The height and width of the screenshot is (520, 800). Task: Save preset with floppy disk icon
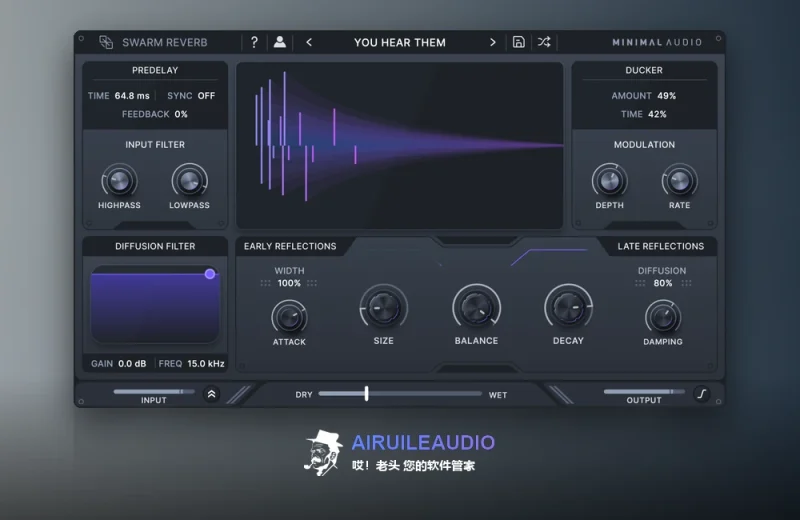coord(518,42)
